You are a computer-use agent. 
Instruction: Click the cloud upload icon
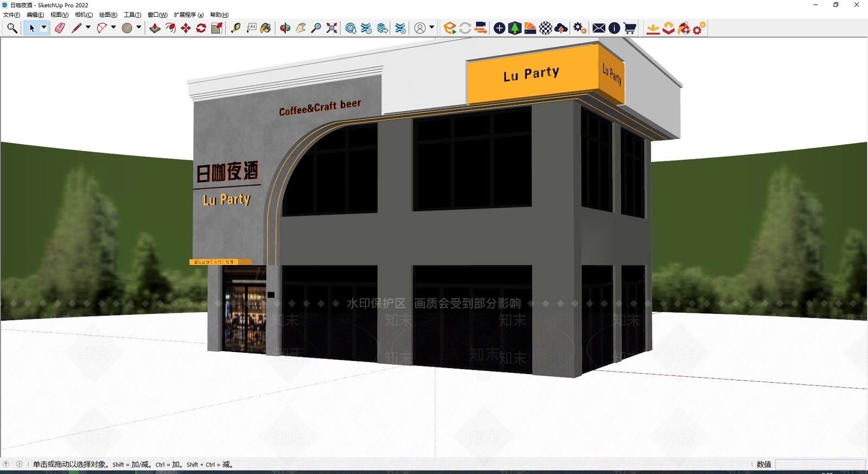561,28
